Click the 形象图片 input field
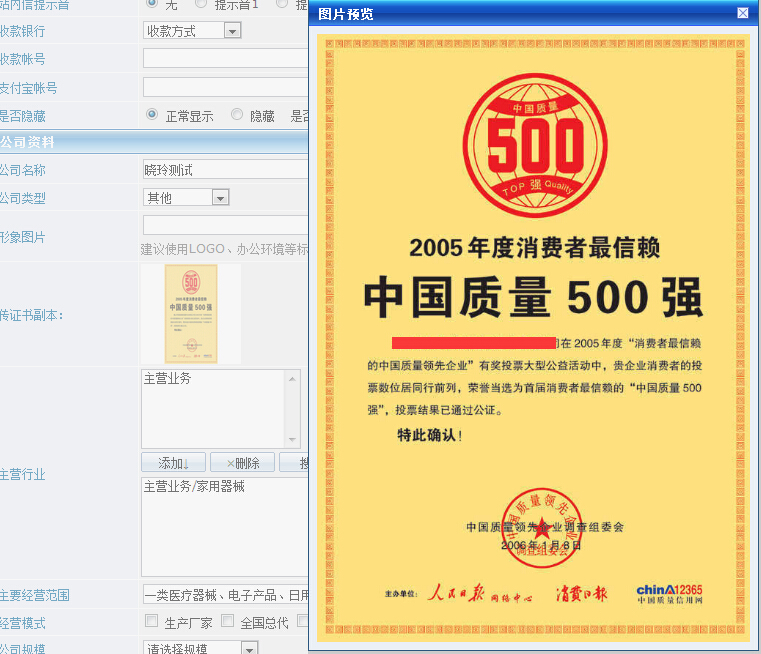The height and width of the screenshot is (654, 761). 225,225
